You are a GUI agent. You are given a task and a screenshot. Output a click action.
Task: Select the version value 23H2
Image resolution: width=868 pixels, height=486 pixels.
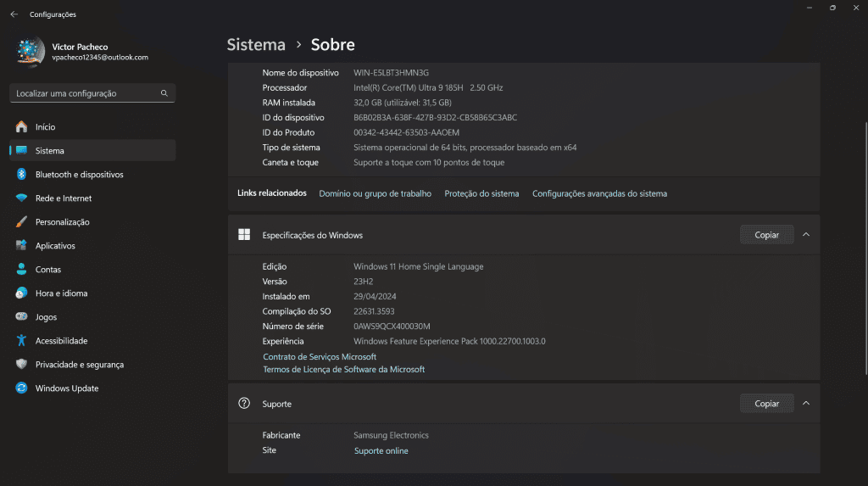tap(363, 282)
